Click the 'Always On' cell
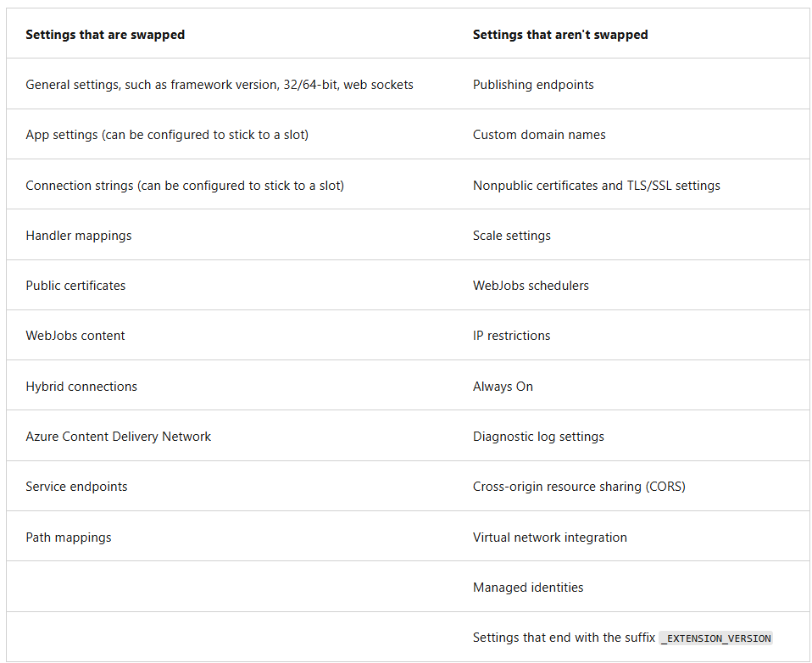 click(503, 387)
